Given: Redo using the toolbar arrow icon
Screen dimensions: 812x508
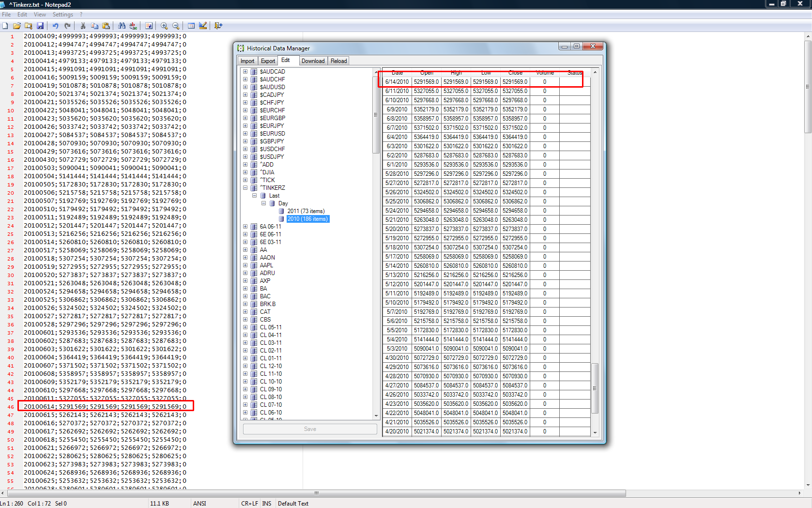Looking at the screenshot, I should pos(67,26).
